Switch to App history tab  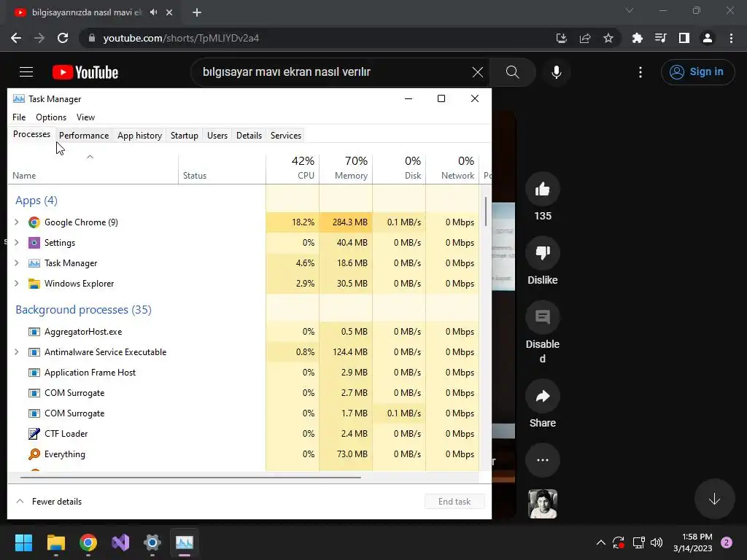click(x=139, y=136)
